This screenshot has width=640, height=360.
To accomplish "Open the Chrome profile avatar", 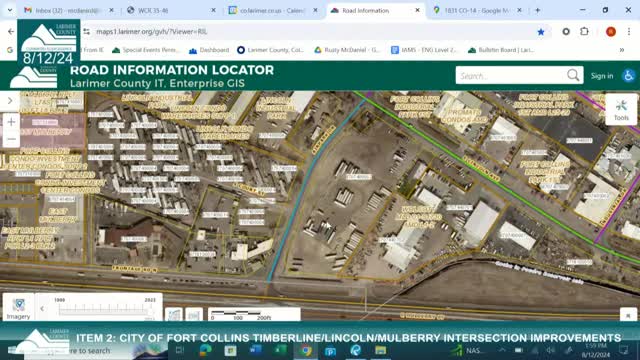I will point(611,31).
